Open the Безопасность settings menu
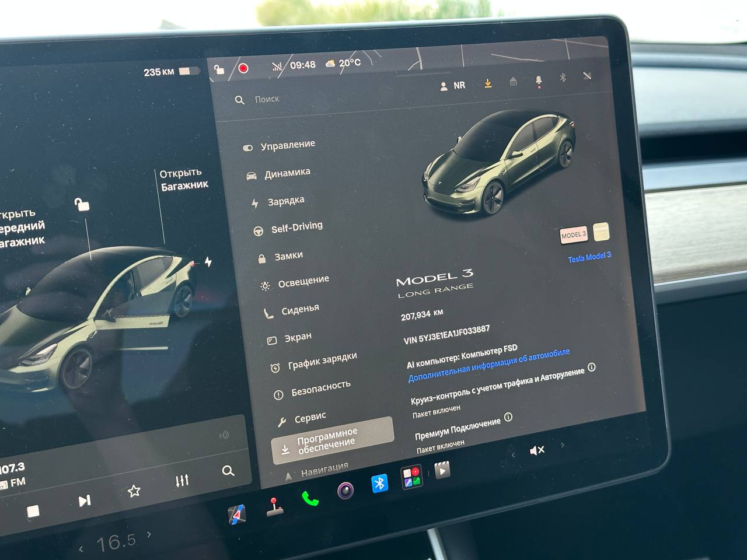The image size is (747, 560). (312, 389)
